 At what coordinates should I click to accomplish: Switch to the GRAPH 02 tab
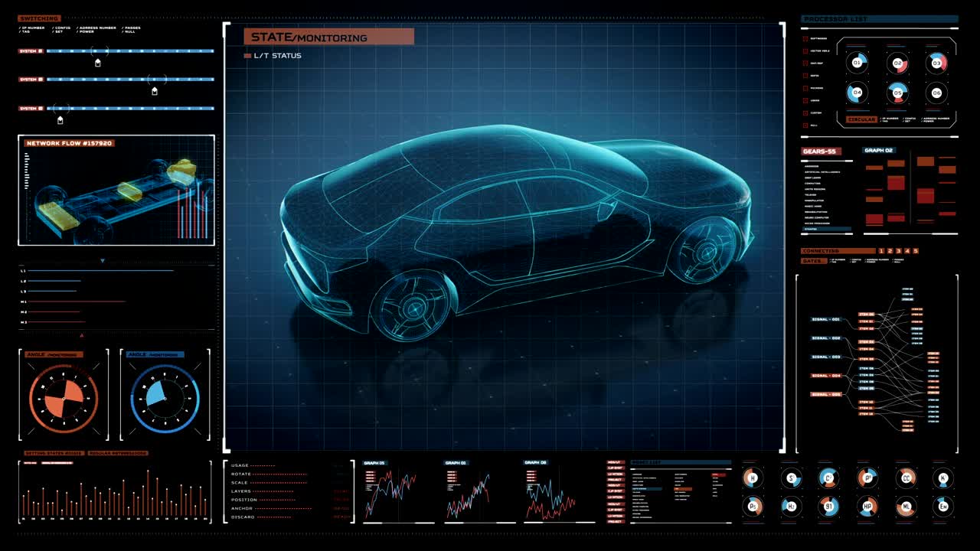(x=879, y=151)
